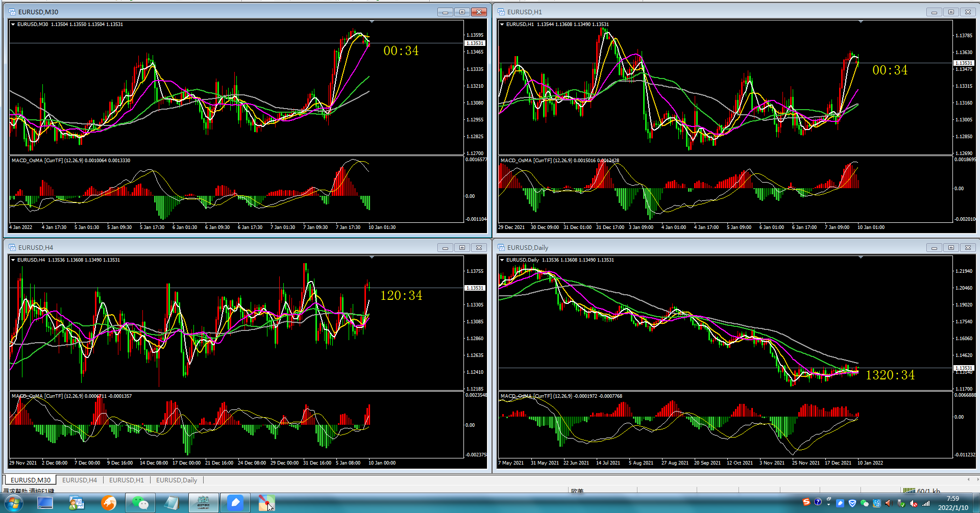
Task: Switch to the EURUSD,H1 chart tab
Action: tap(127, 480)
